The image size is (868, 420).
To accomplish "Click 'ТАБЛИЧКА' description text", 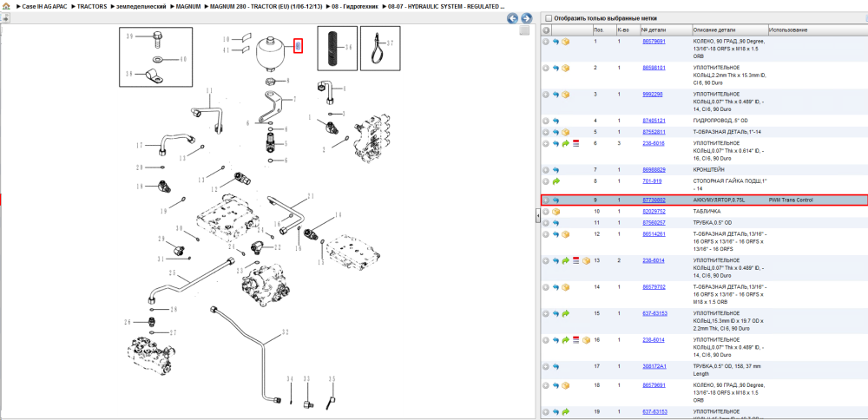I will 707,212.
